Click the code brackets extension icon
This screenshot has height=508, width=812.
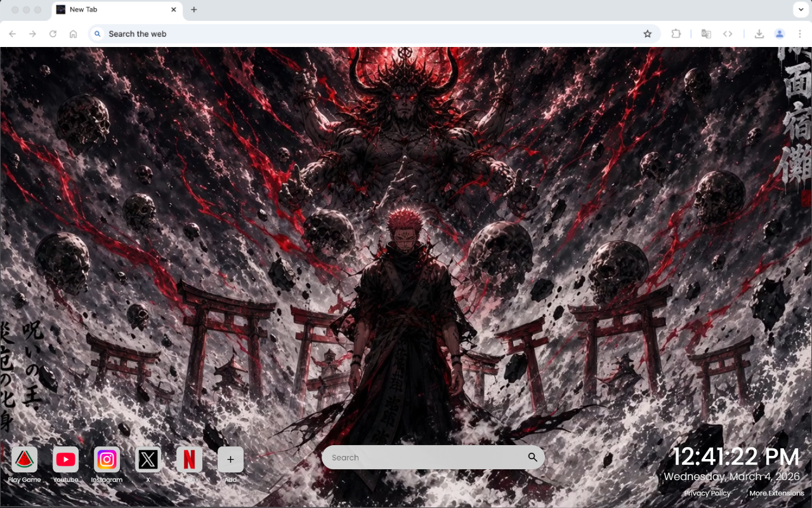728,34
